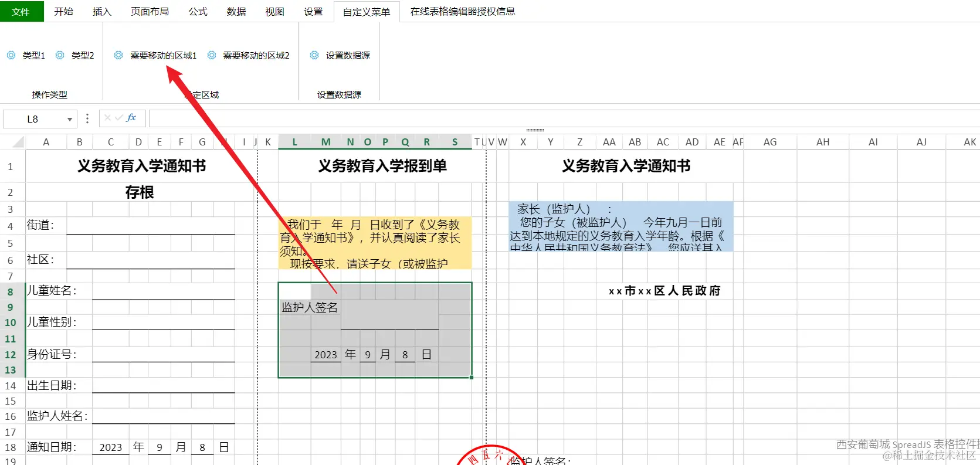
Task: Select the 自定义菜单 tab
Action: (x=367, y=11)
